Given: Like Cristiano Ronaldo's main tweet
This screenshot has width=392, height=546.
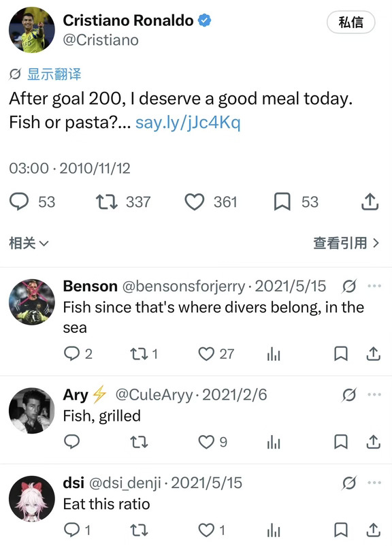Looking at the screenshot, I should coord(194,202).
